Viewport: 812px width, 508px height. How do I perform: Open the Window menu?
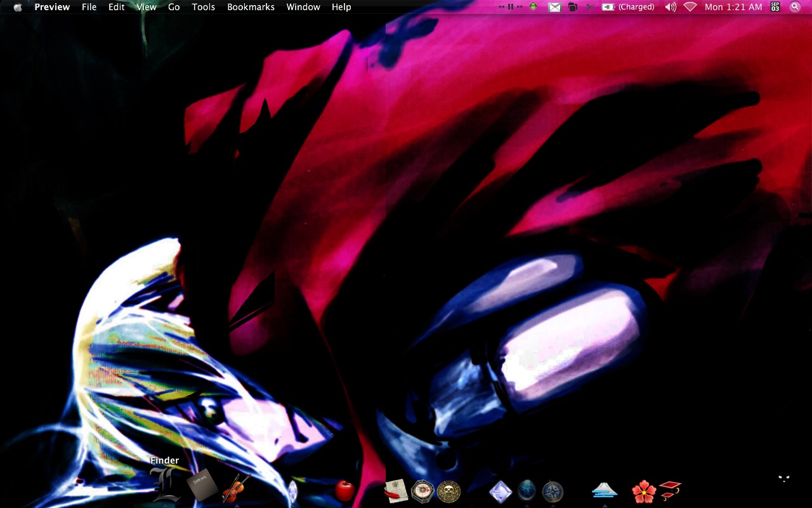tap(303, 7)
